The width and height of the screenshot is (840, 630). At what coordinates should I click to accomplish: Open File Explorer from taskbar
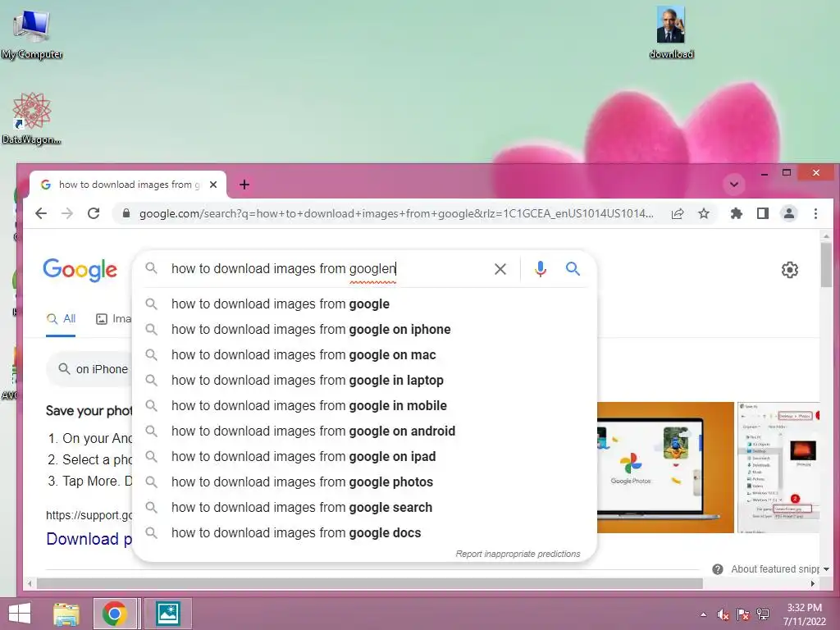[x=66, y=614]
